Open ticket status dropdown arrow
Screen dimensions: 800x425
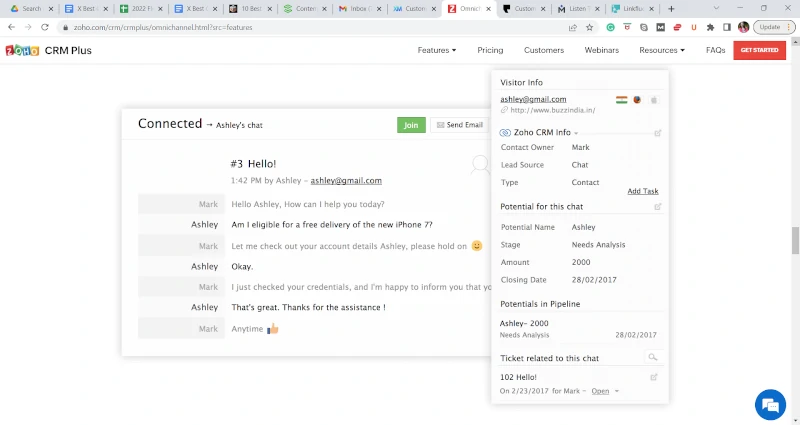point(617,391)
